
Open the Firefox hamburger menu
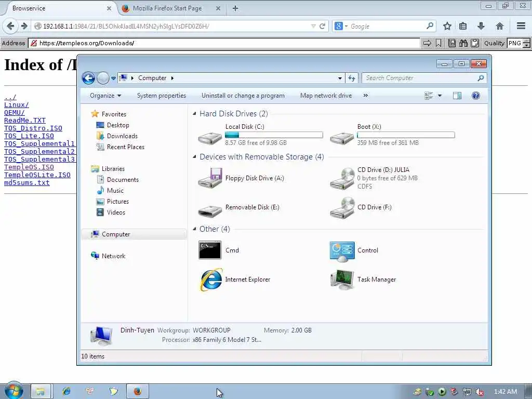click(521, 26)
